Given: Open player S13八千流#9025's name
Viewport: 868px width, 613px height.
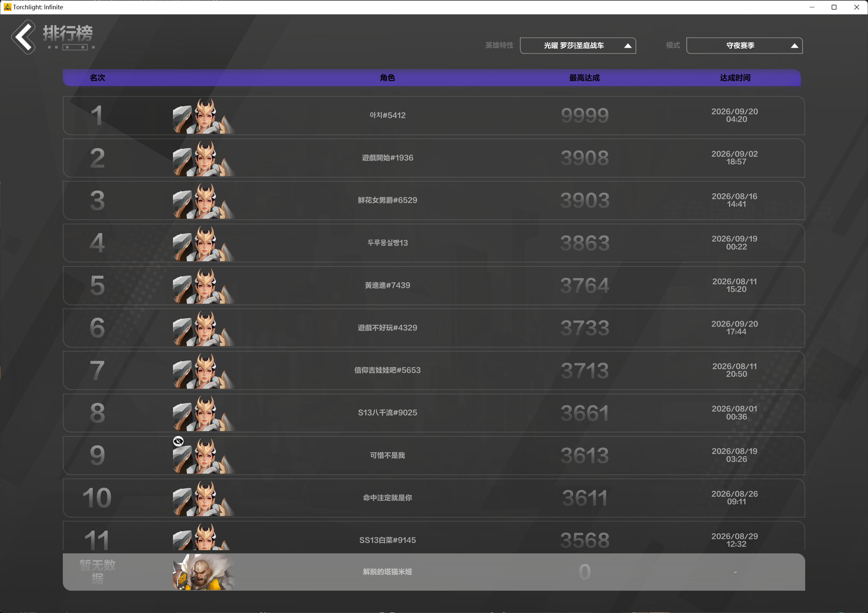Looking at the screenshot, I should pyautogui.click(x=388, y=413).
